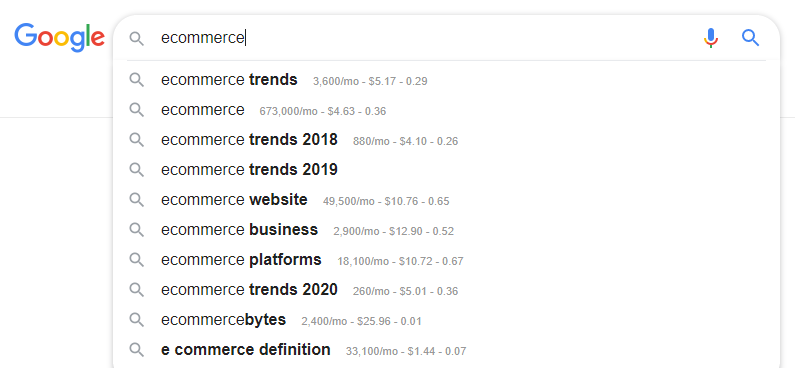Click the gray magnifier inside search box
795x368 pixels.
[136, 39]
